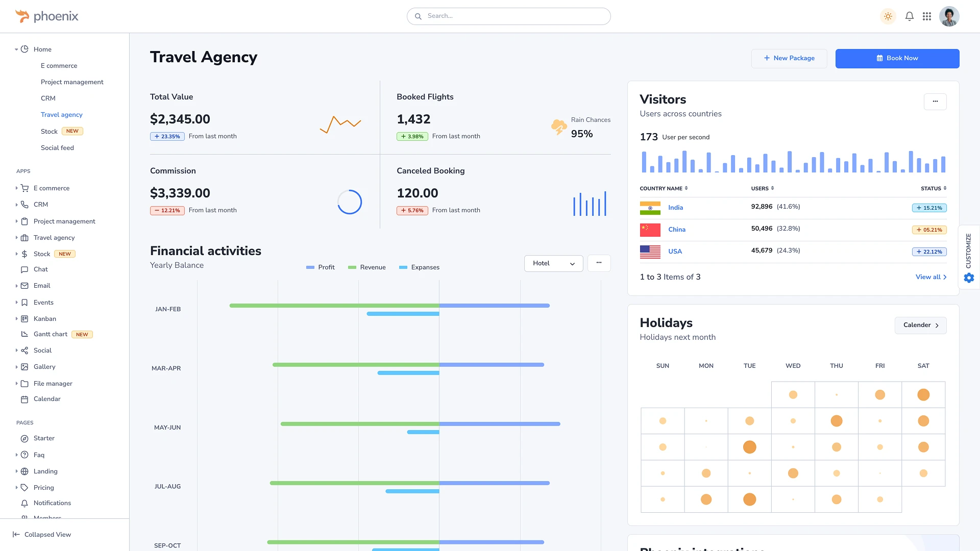Click the phoenix logo icon
The height and width of the screenshot is (551, 980).
pyautogui.click(x=22, y=16)
